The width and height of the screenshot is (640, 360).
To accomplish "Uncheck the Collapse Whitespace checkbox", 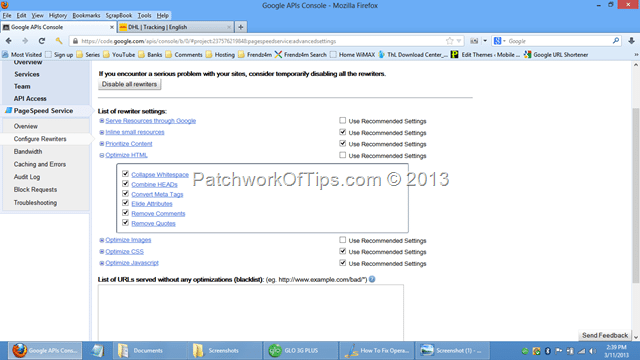I will 125,173.
